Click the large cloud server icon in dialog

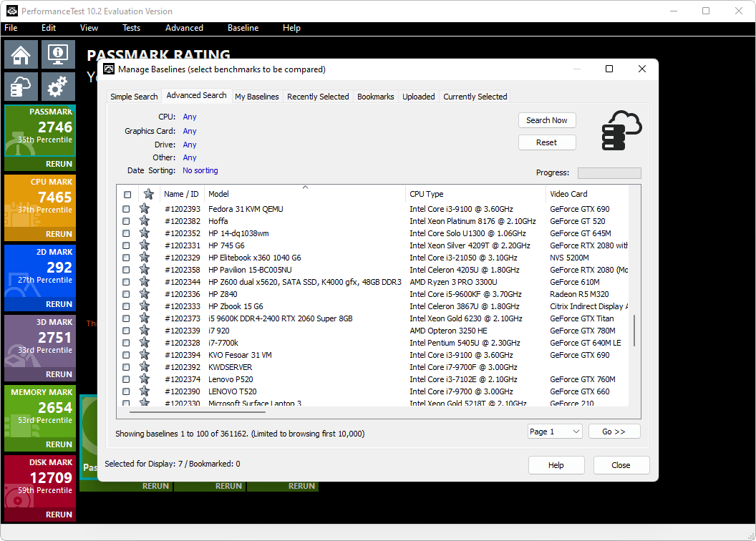pyautogui.click(x=621, y=130)
